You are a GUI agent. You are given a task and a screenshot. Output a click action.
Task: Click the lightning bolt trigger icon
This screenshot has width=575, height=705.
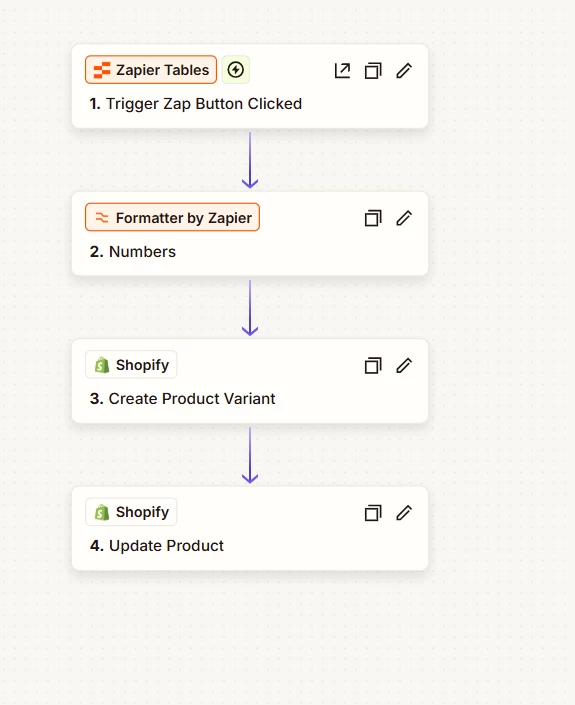[236, 70]
